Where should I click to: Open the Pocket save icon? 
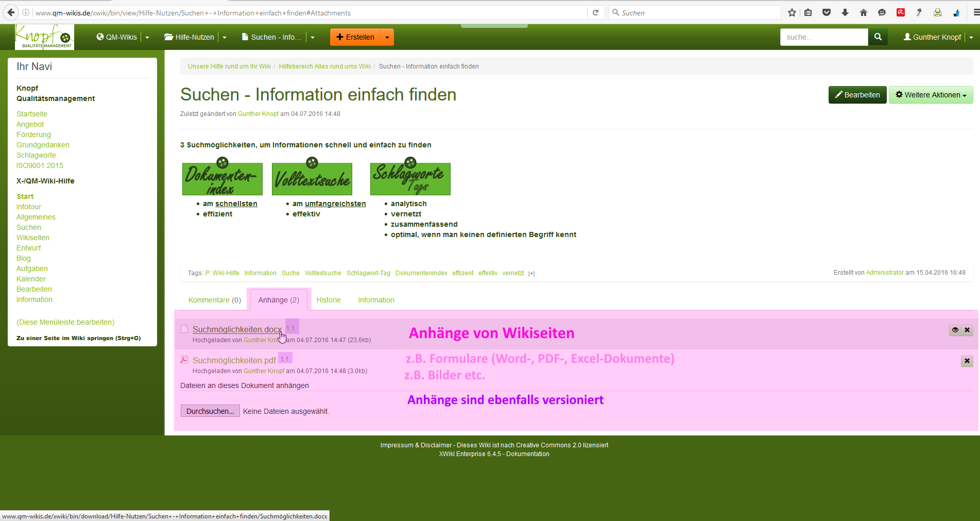coord(827,13)
